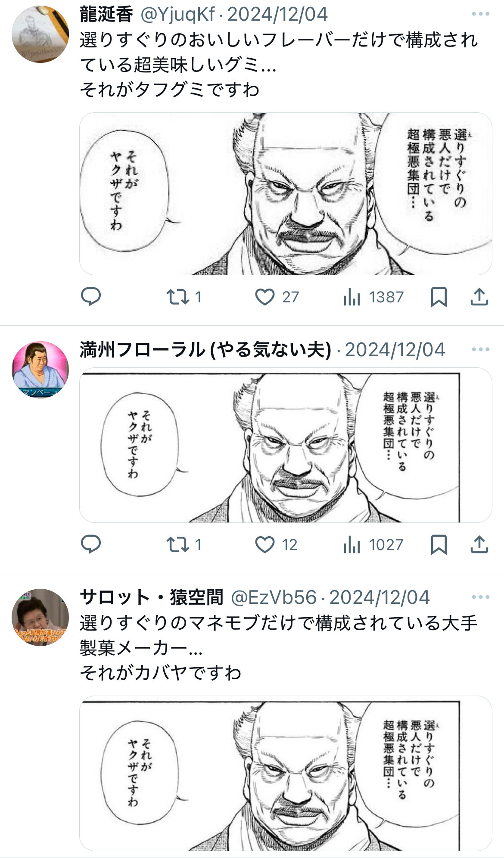
Task: Retweet 満州フローラル's post
Action: 184,544
